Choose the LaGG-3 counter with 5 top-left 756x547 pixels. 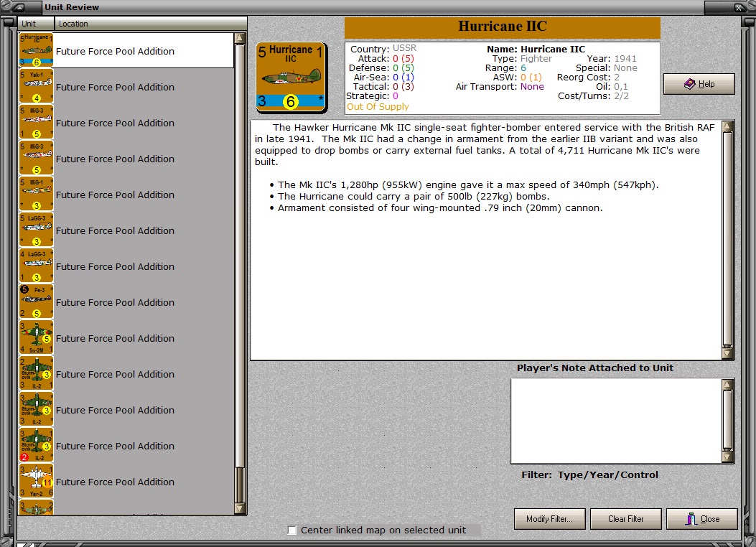pyautogui.click(x=36, y=230)
